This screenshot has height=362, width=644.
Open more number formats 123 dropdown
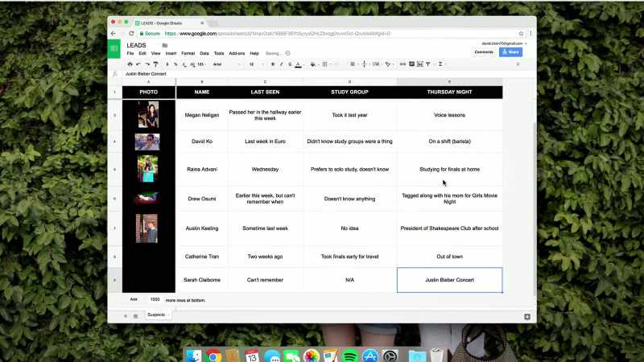[201, 64]
